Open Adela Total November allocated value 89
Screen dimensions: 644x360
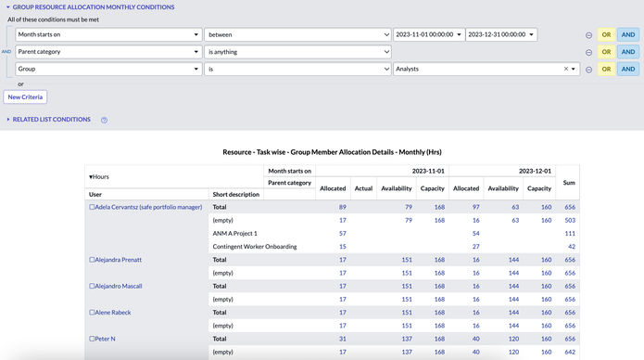343,207
